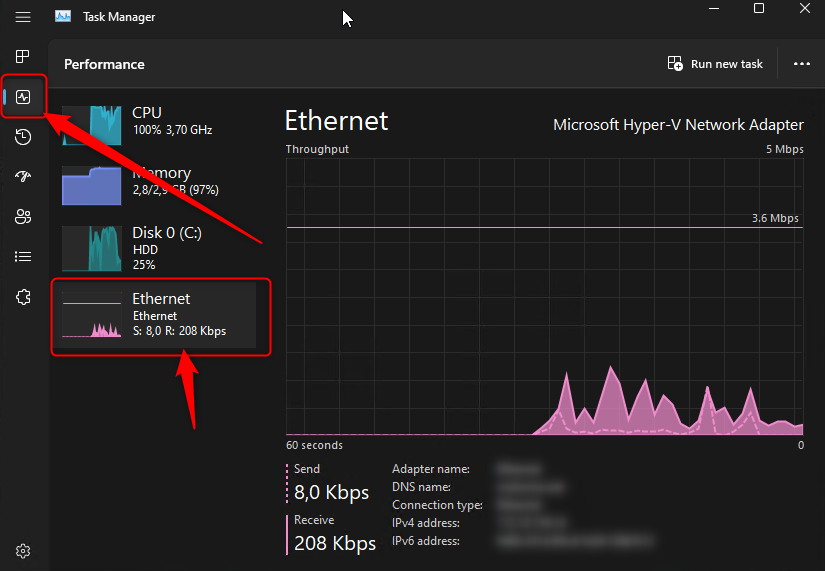
Task: Click the Ethernet throughput graph area
Action: tap(545, 296)
